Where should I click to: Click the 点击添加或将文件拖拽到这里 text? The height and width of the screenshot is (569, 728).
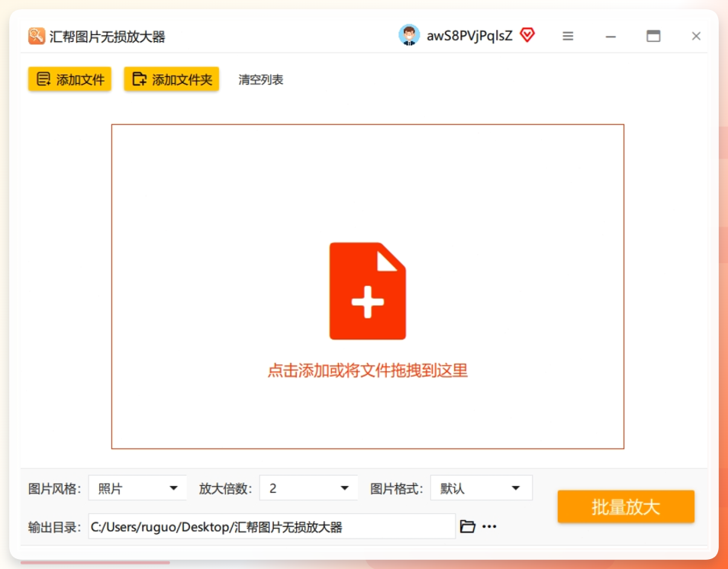pos(368,371)
